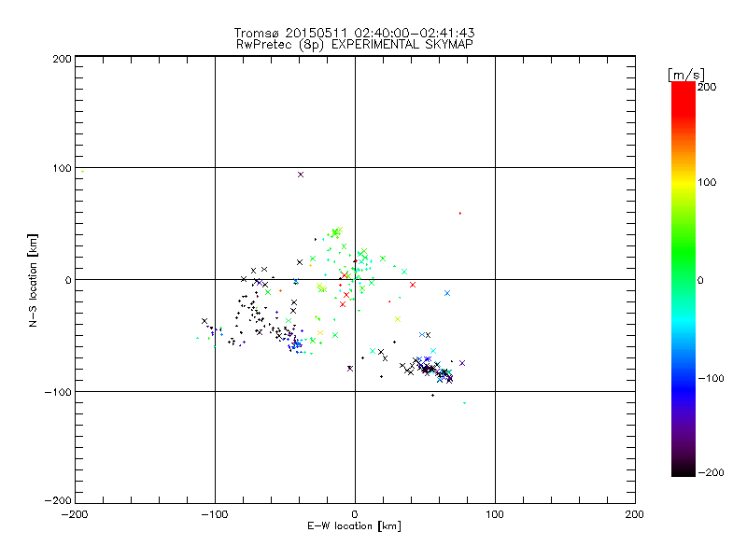Click the small green dot at the far-left edge near 100 km

tap(82, 172)
